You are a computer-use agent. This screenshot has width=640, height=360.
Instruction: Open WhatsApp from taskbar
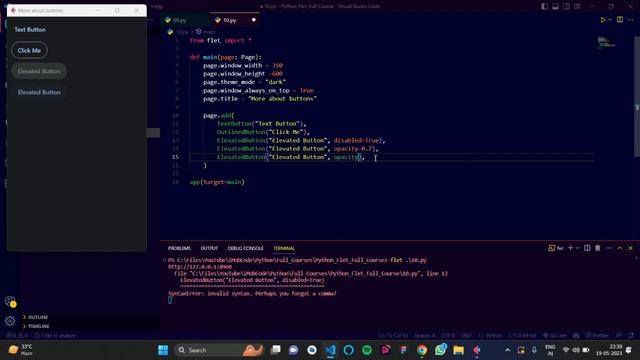(440, 350)
